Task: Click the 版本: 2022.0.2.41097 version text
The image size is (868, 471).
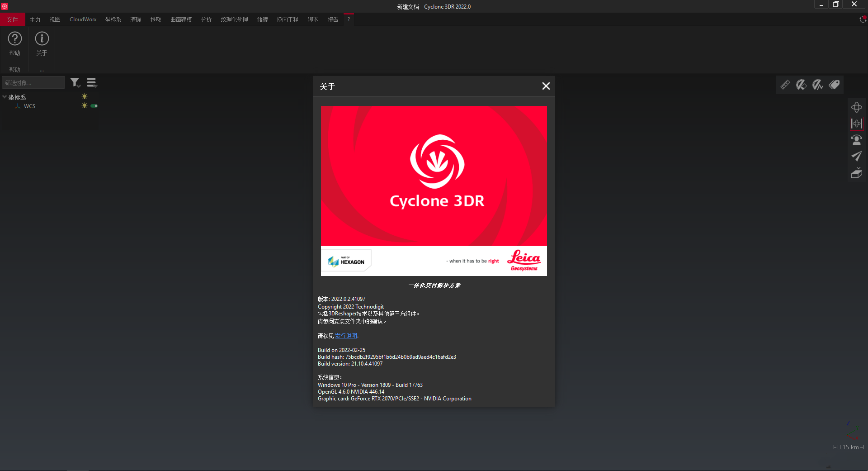Action: click(342, 299)
